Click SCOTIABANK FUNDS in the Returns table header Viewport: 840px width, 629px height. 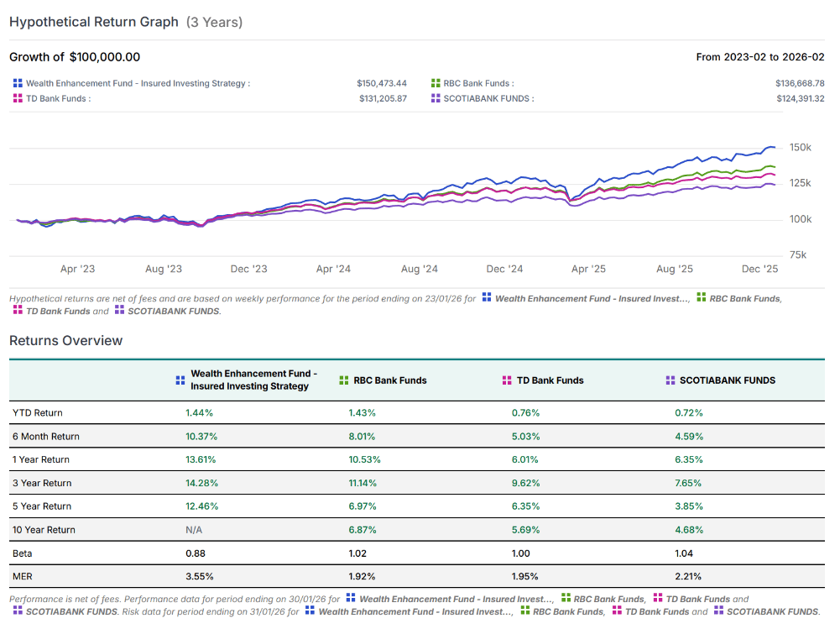pos(727,380)
